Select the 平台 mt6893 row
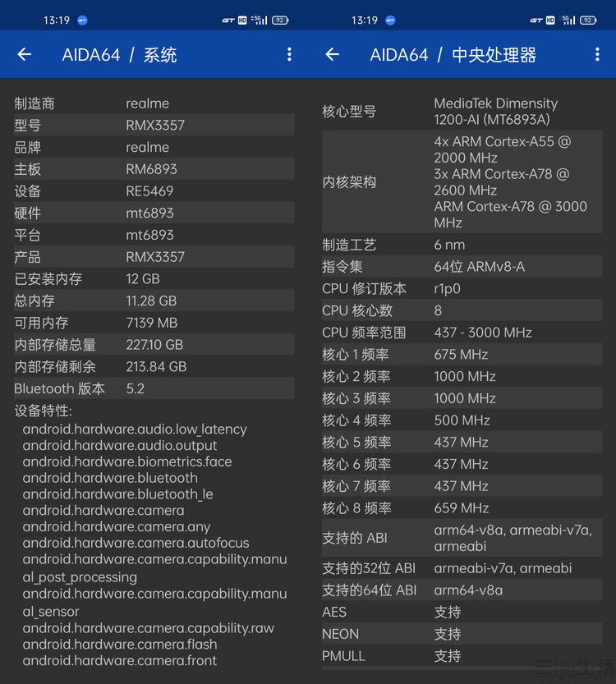616x684 pixels. 154,235
